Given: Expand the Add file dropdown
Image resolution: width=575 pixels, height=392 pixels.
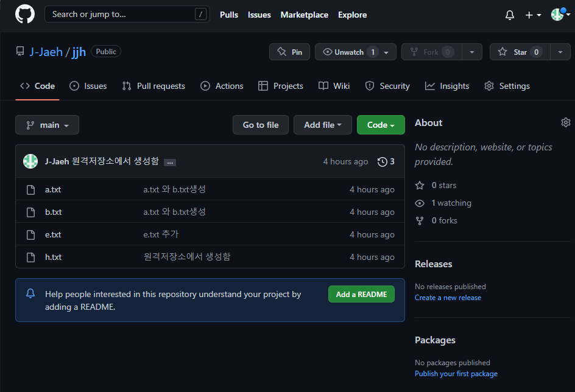Looking at the screenshot, I should 323,125.
